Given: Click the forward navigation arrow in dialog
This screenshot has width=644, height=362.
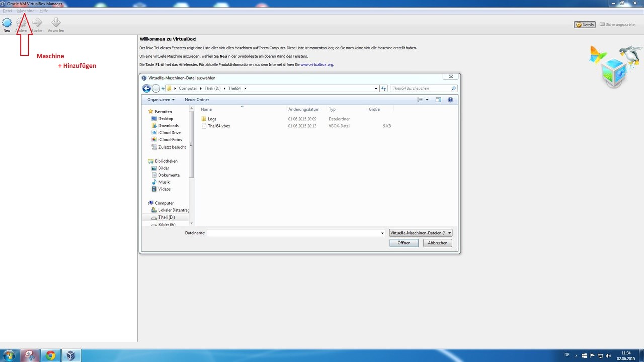Looking at the screenshot, I should (x=156, y=88).
